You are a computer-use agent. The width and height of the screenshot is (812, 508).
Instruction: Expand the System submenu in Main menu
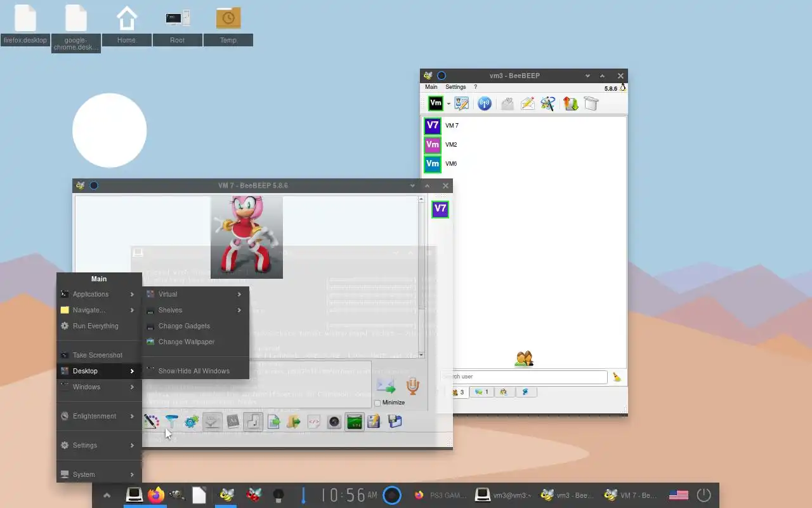(99, 474)
